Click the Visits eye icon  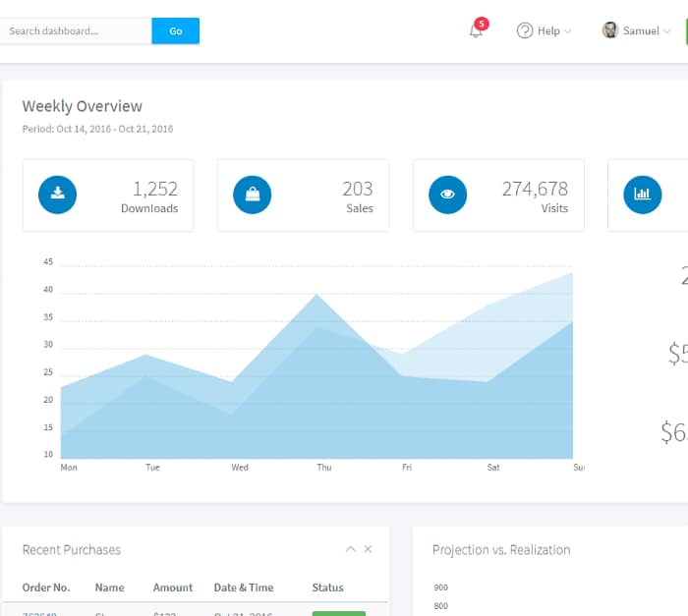(448, 195)
